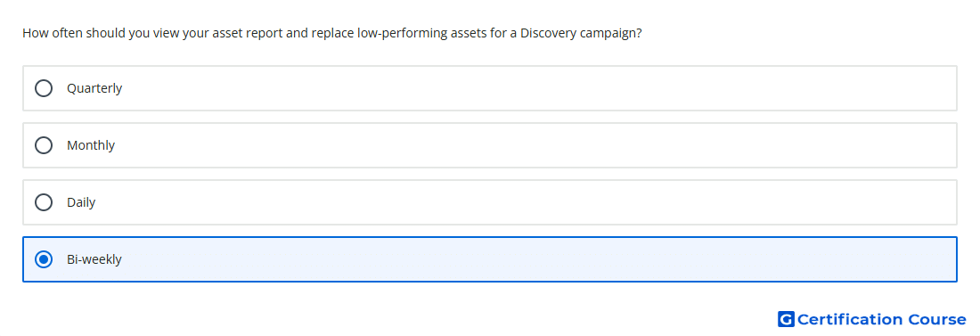Click the asset report question text
Screen dimensions: 980x336
(x=332, y=33)
